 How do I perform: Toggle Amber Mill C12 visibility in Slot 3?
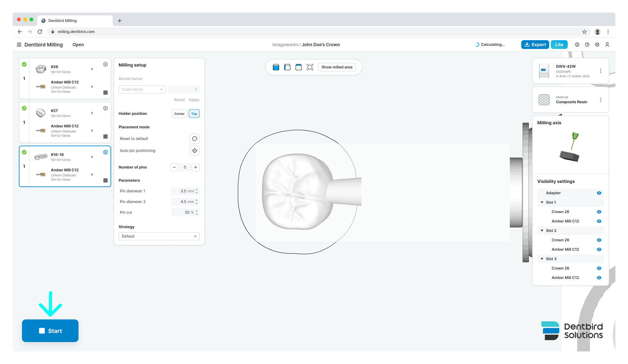[x=599, y=278]
